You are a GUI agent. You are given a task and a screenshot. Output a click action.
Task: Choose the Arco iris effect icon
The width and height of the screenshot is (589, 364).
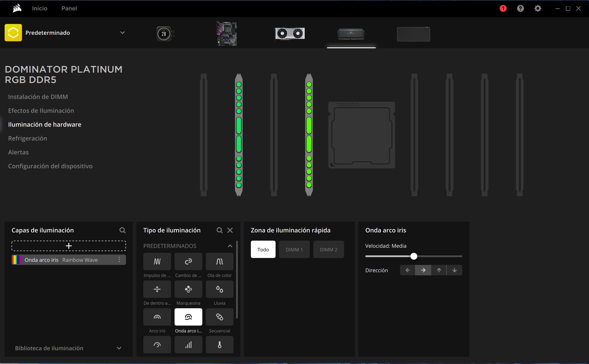click(157, 317)
